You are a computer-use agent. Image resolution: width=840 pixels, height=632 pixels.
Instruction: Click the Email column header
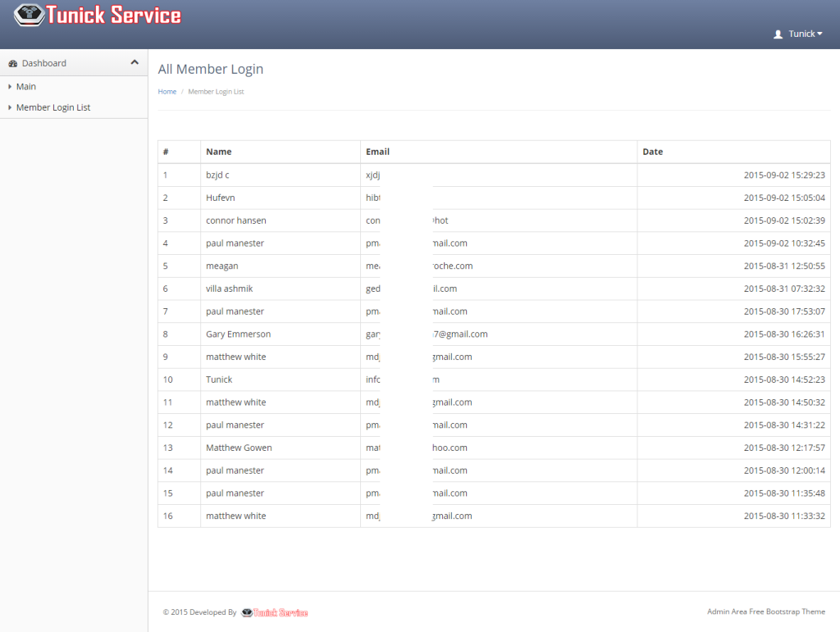(x=499, y=152)
